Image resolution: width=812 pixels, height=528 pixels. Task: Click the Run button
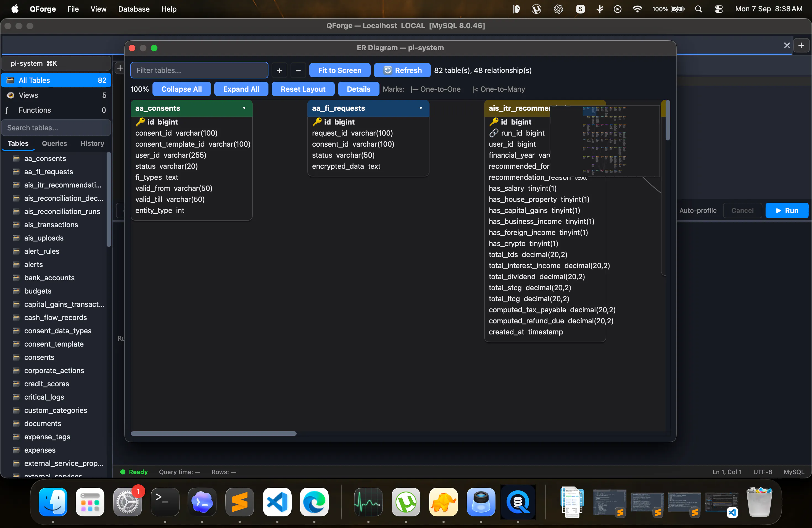click(x=787, y=211)
